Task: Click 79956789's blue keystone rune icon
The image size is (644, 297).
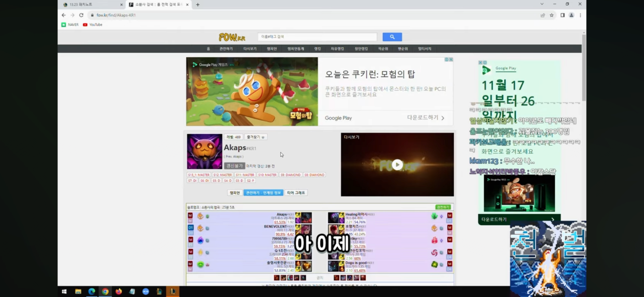Action: click(x=200, y=240)
